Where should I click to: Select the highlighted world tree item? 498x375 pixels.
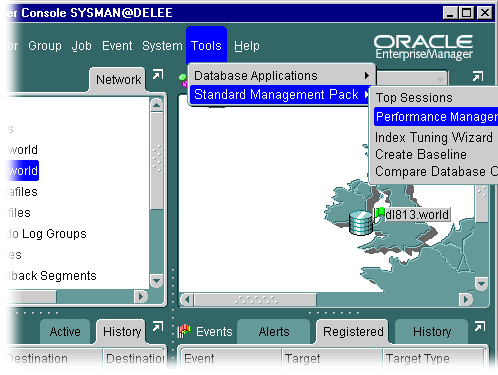23,171
